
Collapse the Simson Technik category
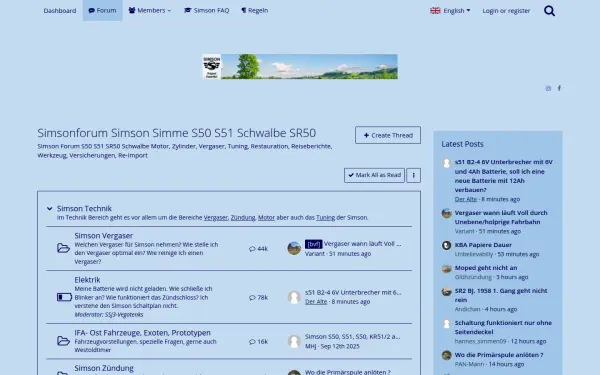49,209
